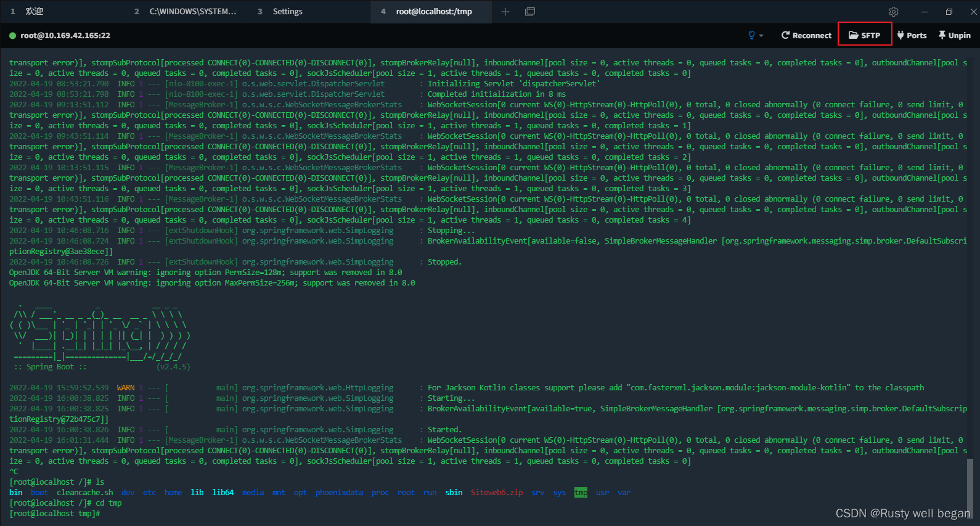The height and width of the screenshot is (526, 980).
Task: Click the 'Stopped.' log message
Action: tap(444, 262)
